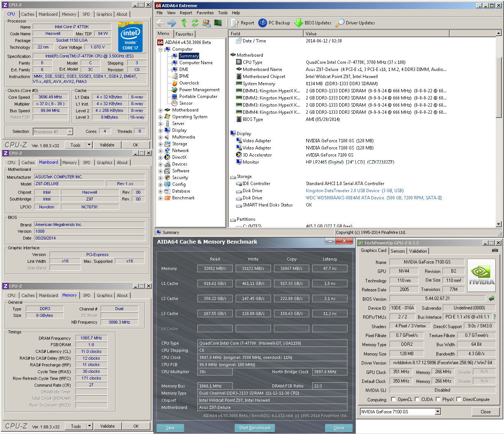Screen dimensions: 504x434
Task: Open the Overclock page with flame icon
Action: (x=189, y=83)
